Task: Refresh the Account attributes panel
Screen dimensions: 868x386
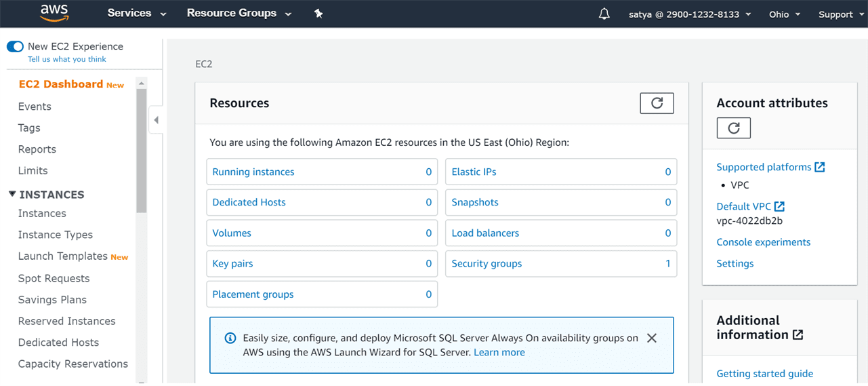Action: coord(733,128)
